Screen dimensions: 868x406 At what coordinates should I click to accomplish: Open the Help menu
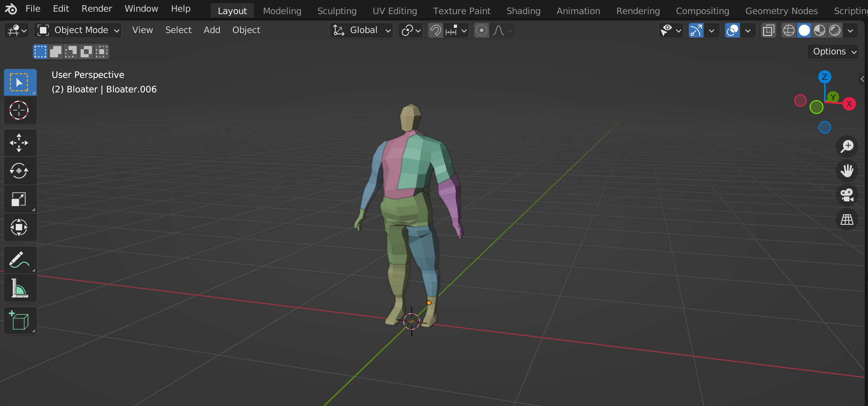tap(180, 8)
